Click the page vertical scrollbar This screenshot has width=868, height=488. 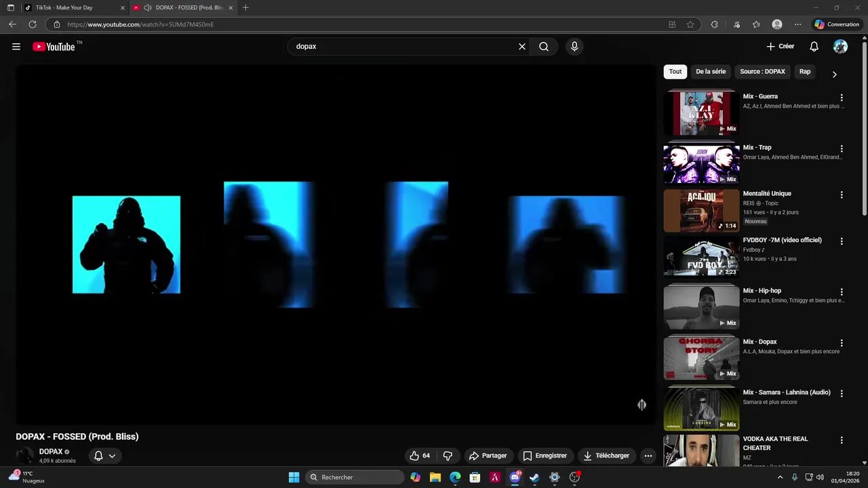click(x=864, y=129)
